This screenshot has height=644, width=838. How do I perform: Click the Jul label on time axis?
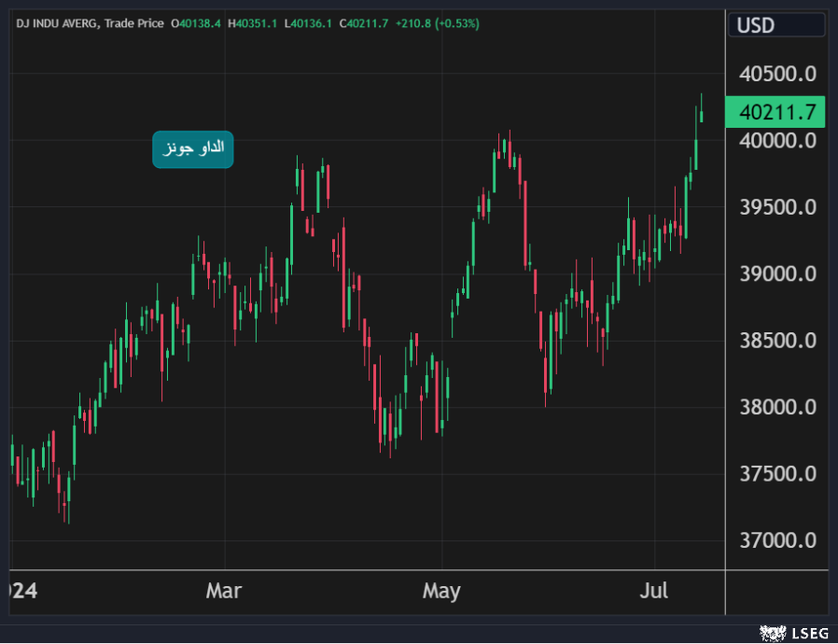(x=654, y=592)
